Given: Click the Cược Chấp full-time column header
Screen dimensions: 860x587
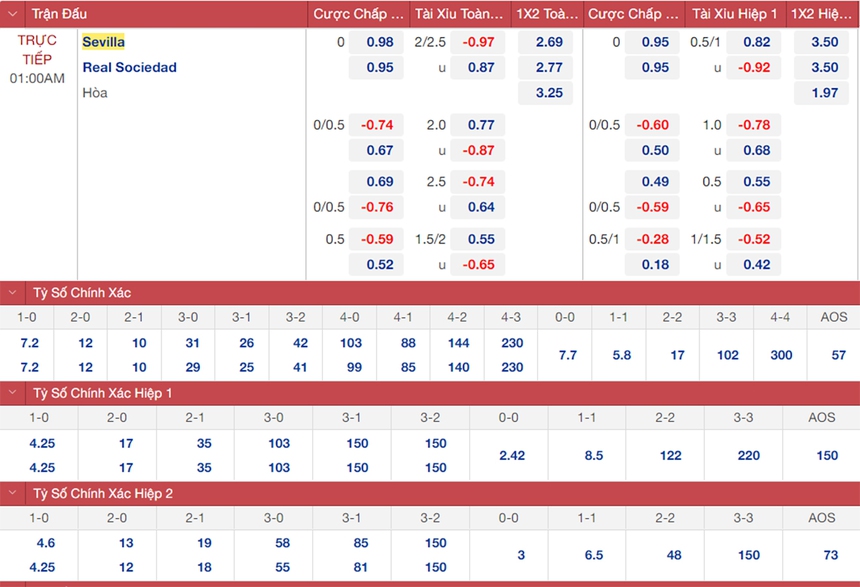Looking at the screenshot, I should (358, 14).
